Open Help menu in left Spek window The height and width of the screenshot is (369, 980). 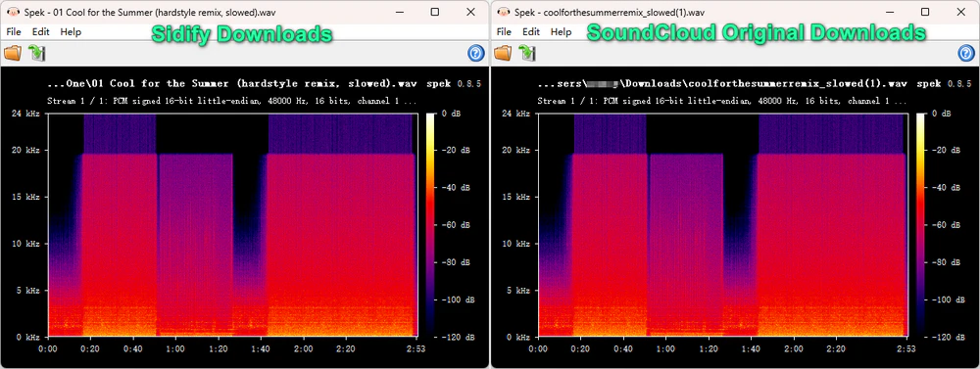(71, 32)
